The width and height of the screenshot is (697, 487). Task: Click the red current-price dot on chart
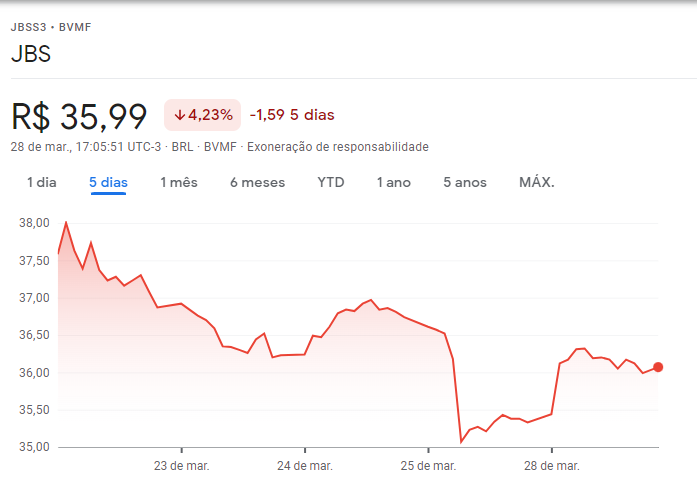(658, 367)
